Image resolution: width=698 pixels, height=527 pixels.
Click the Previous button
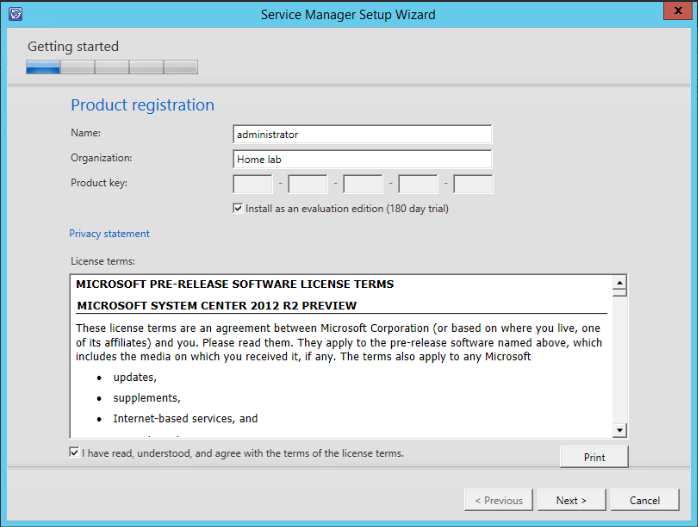498,500
